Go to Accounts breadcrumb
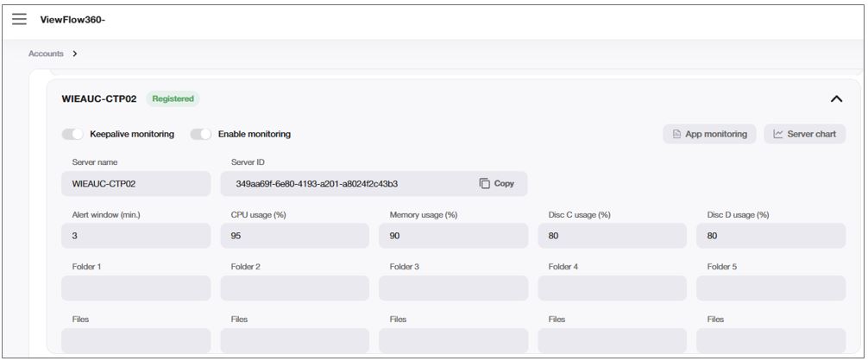 tap(46, 54)
